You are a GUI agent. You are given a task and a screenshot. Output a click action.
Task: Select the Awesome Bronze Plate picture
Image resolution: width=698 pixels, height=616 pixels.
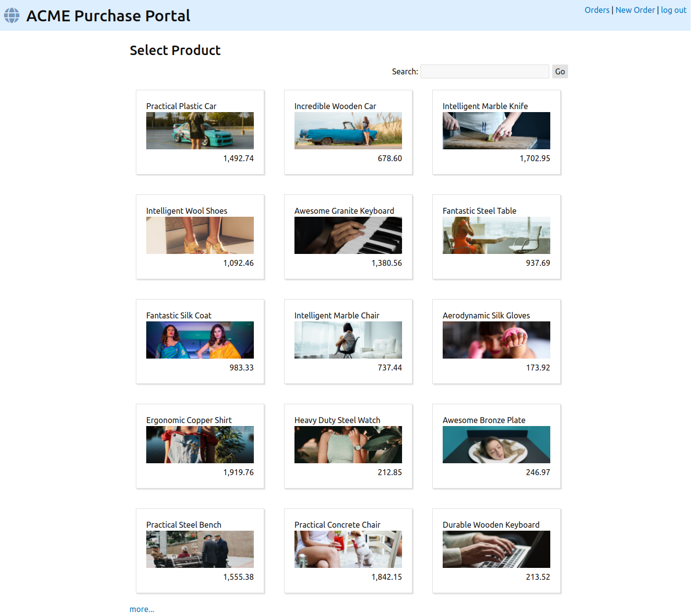coord(496,444)
